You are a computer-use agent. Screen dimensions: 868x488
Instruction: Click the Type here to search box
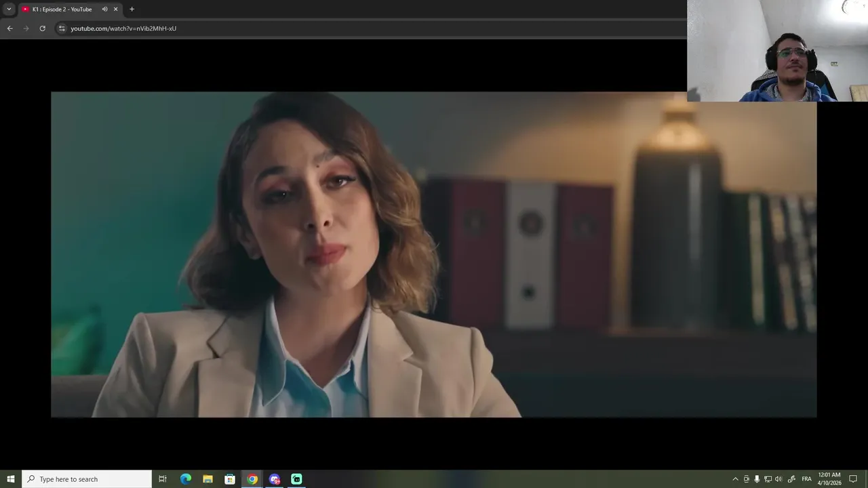coord(87,479)
